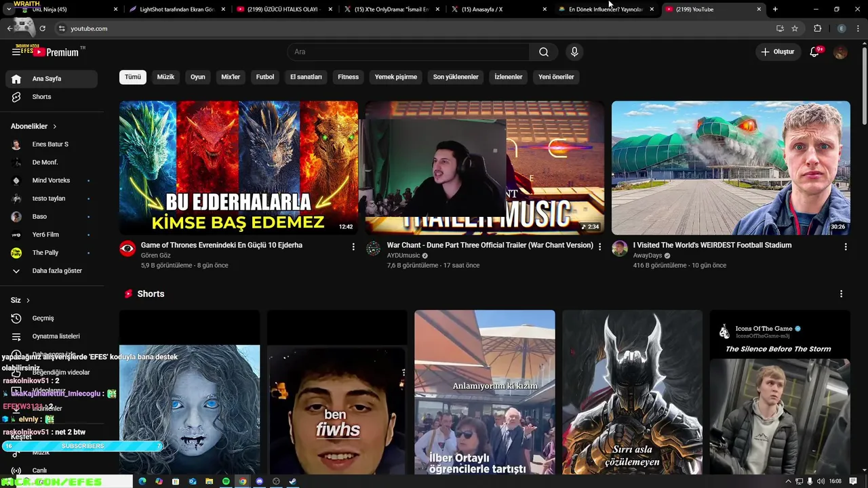Open new browser tab with plus

click(x=775, y=9)
